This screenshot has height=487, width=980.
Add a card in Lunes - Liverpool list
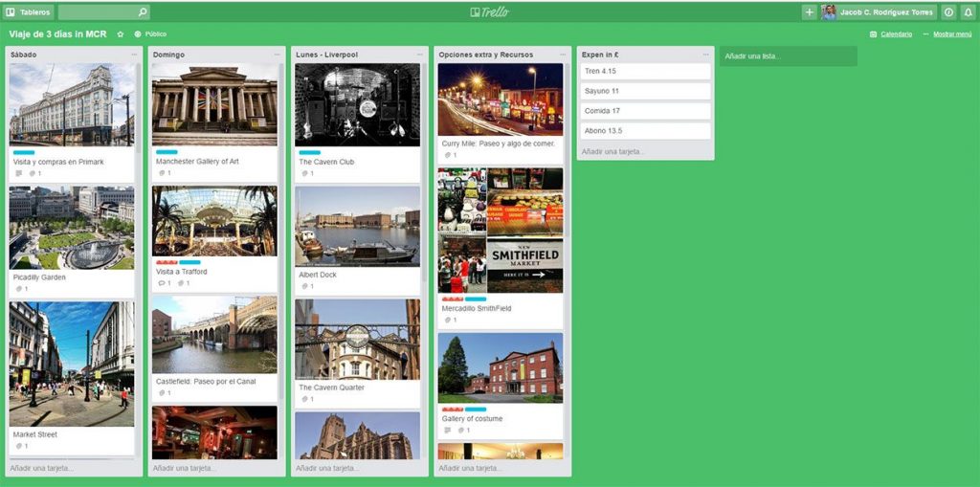point(327,468)
